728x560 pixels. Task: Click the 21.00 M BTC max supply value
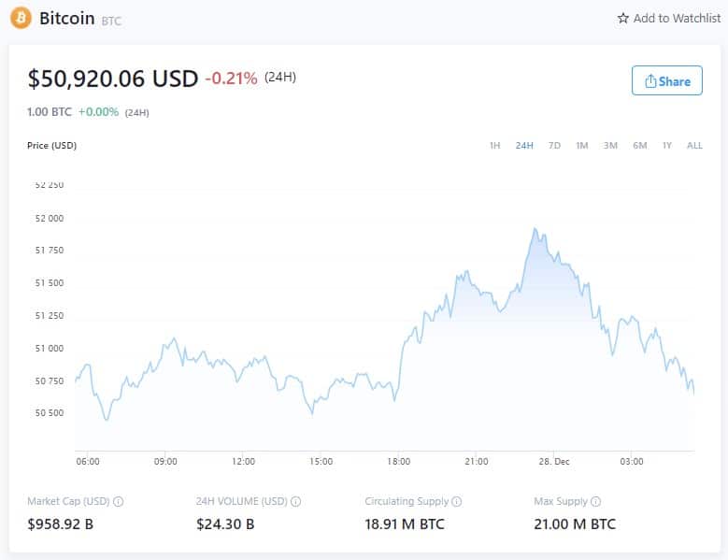pos(575,524)
